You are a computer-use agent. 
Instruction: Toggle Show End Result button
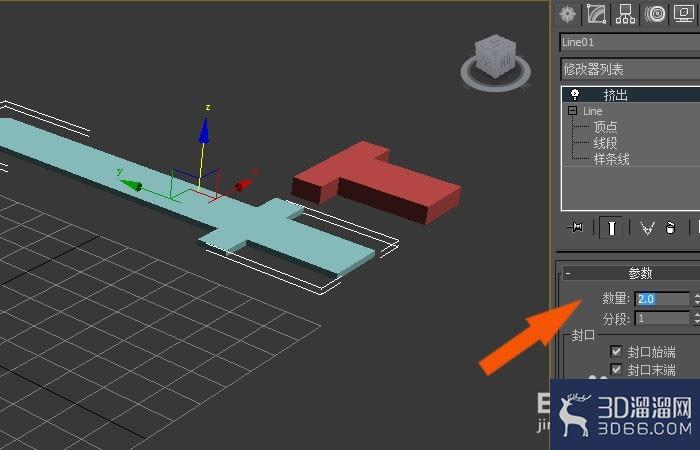(x=612, y=228)
